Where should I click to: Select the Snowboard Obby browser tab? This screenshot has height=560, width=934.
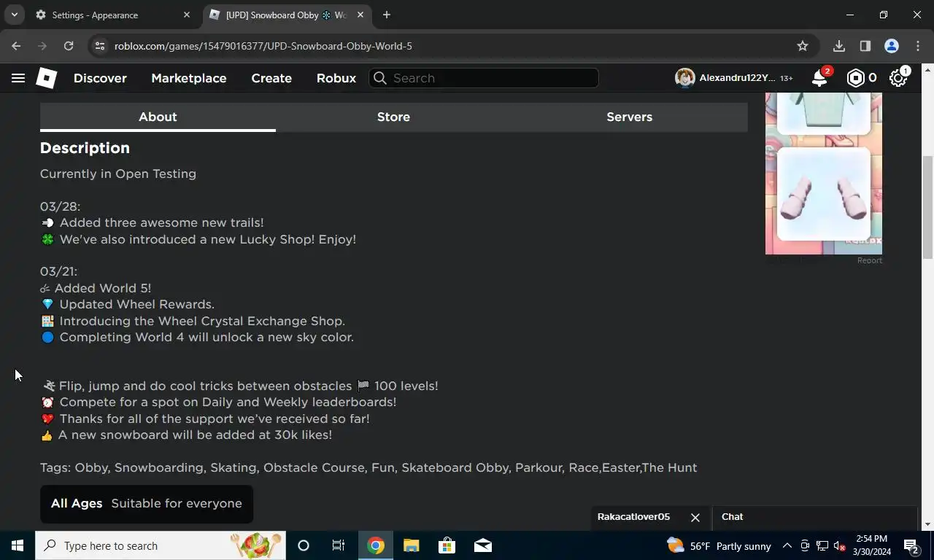click(x=285, y=15)
